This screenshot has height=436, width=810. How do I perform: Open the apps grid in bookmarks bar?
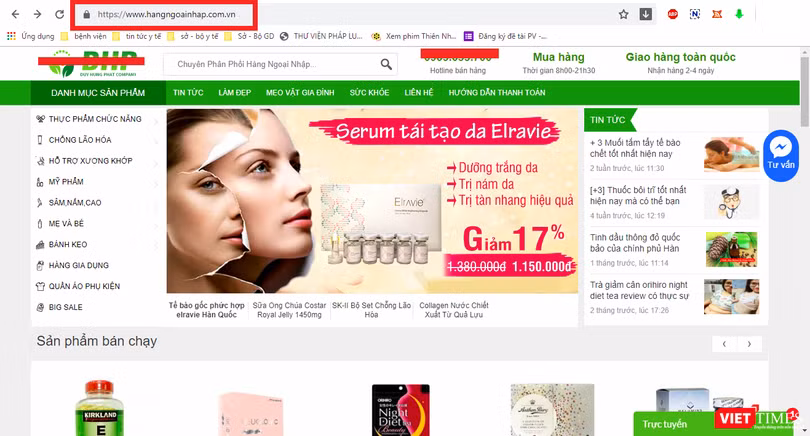(x=11, y=36)
